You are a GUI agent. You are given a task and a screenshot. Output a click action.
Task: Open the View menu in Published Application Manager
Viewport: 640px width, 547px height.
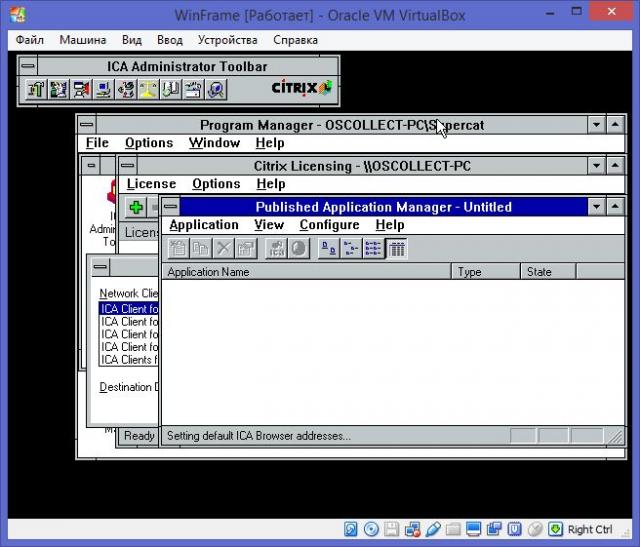coord(269,225)
